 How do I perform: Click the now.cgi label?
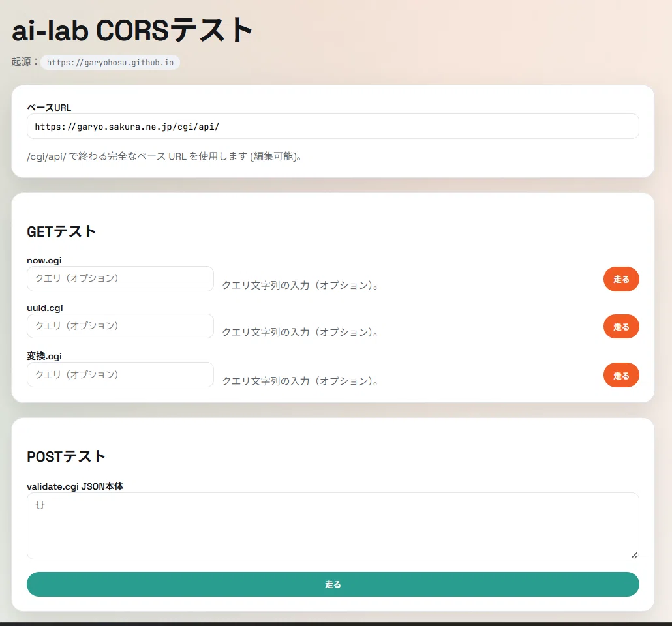(x=44, y=261)
